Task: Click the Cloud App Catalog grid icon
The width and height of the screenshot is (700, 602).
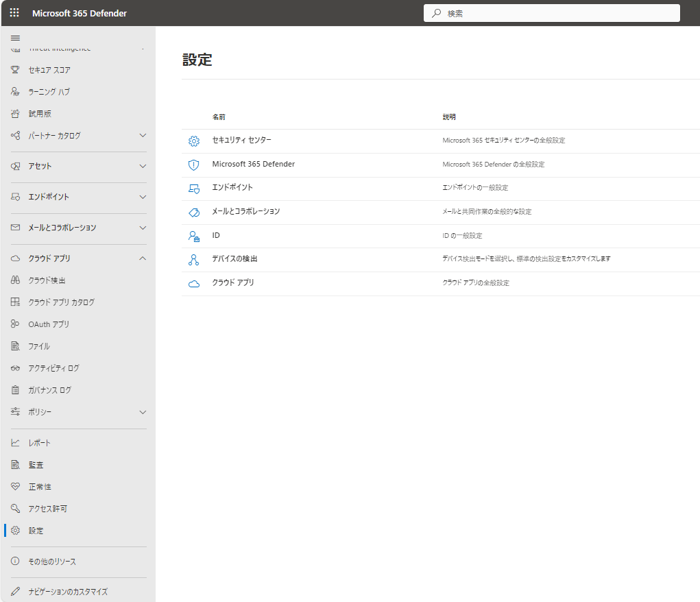Action: click(x=15, y=302)
